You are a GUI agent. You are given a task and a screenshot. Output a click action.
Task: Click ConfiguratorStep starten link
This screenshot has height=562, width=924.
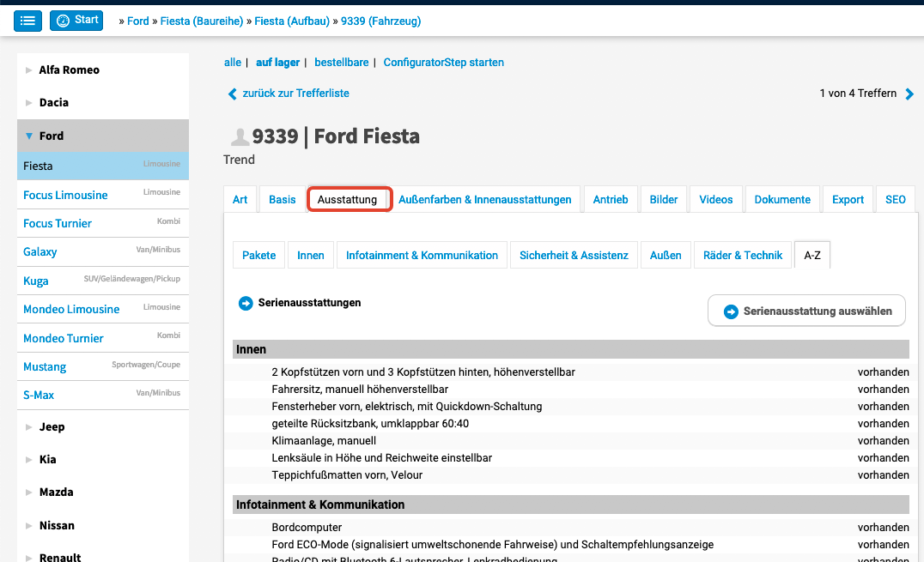coord(443,63)
